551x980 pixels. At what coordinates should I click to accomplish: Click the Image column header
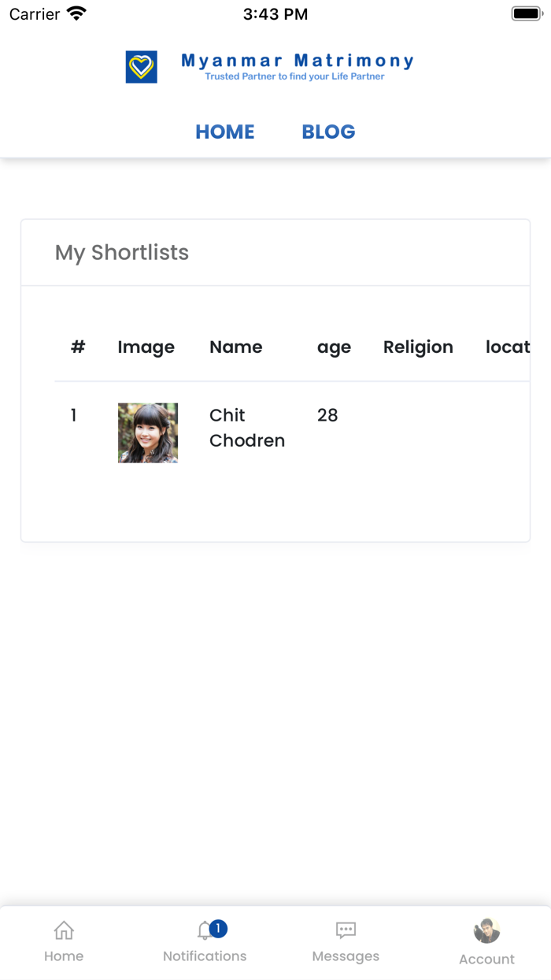point(146,347)
